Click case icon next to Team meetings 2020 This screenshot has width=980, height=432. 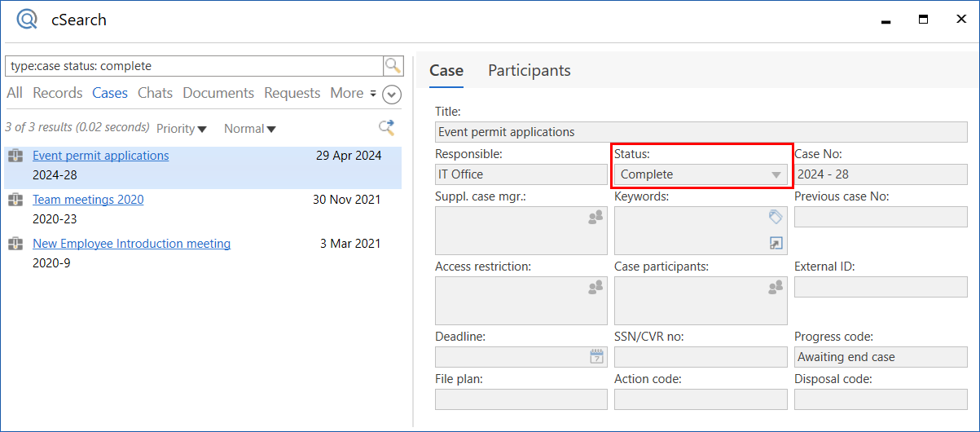point(15,200)
